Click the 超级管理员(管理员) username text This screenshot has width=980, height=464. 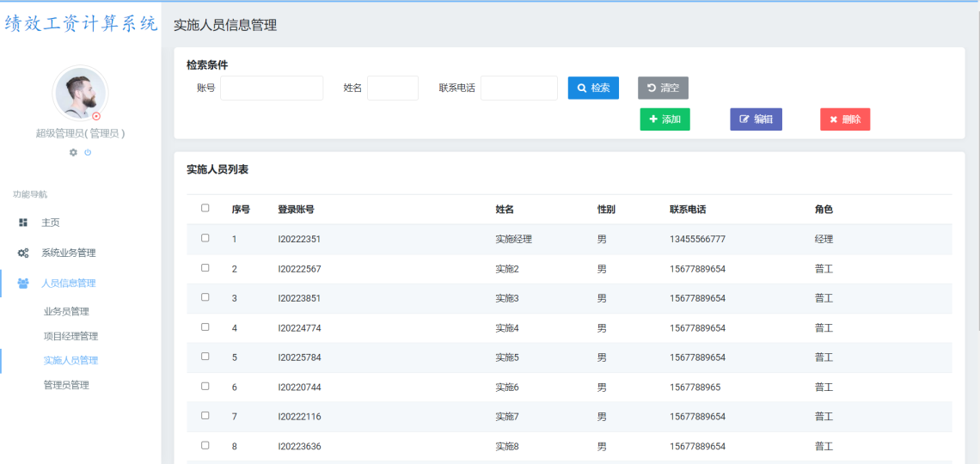click(x=80, y=133)
